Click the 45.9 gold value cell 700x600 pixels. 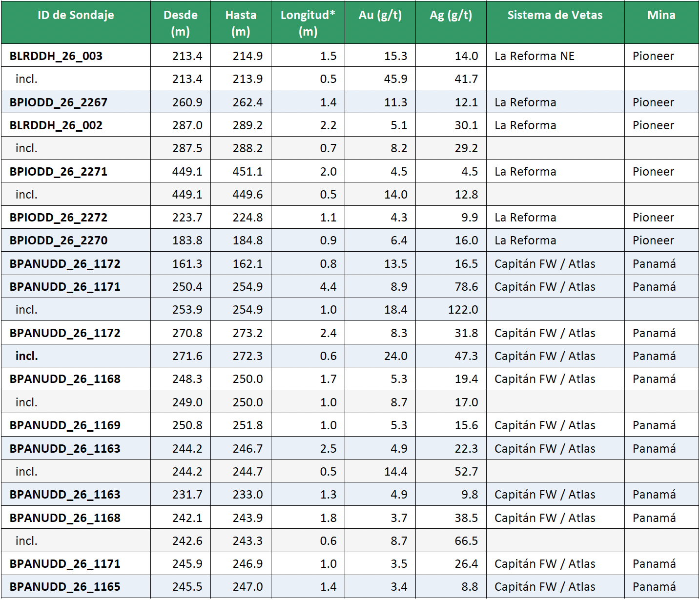click(x=380, y=79)
